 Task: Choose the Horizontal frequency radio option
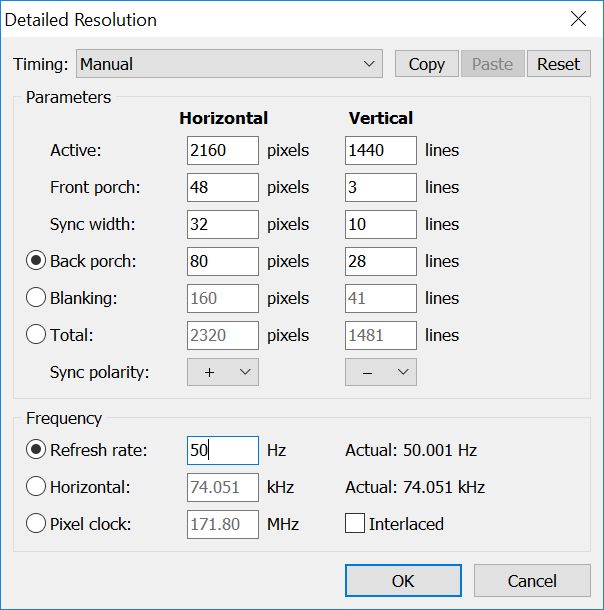coord(36,487)
